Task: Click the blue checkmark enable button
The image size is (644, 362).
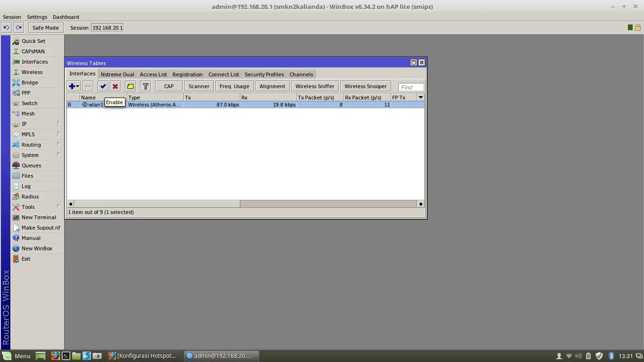Action: click(103, 86)
